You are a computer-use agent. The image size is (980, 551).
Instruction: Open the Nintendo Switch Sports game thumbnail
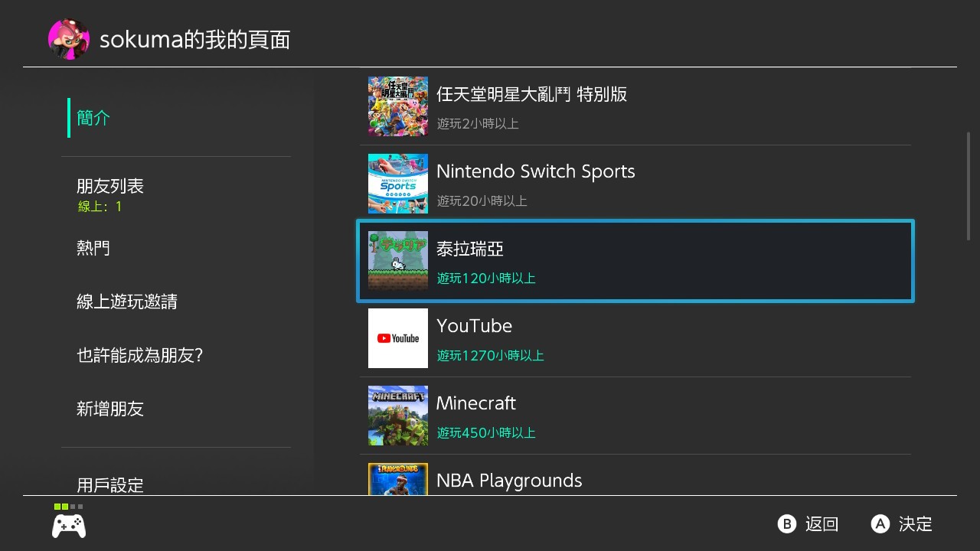click(398, 184)
